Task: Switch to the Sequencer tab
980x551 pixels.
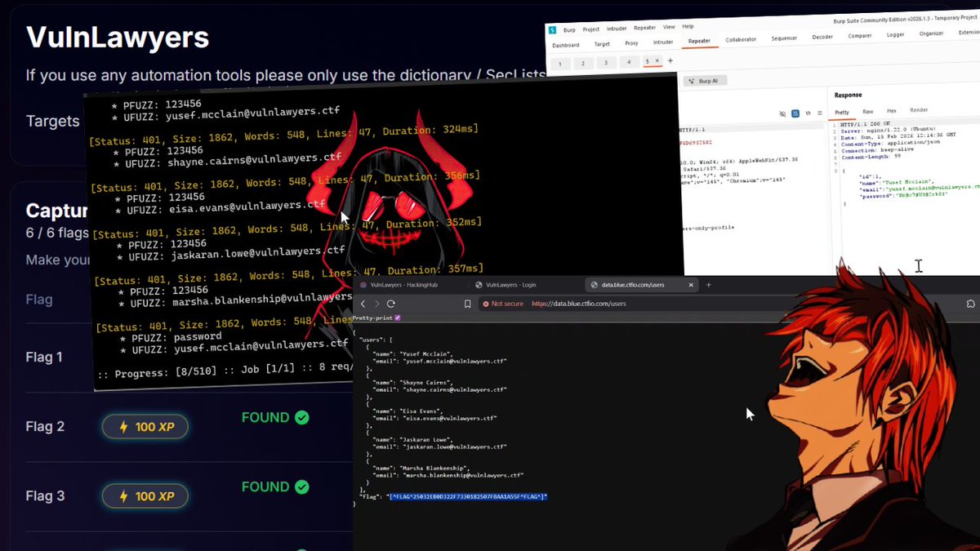Action: tap(784, 38)
